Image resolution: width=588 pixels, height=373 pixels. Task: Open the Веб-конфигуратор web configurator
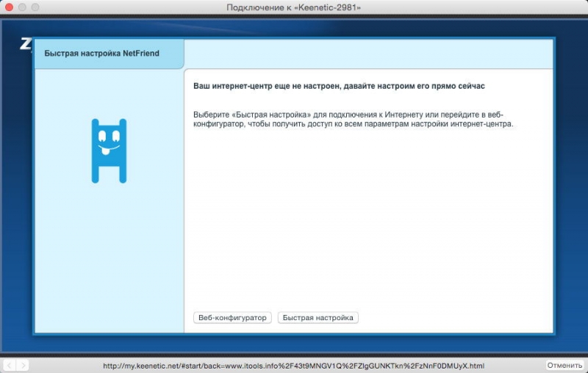232,318
